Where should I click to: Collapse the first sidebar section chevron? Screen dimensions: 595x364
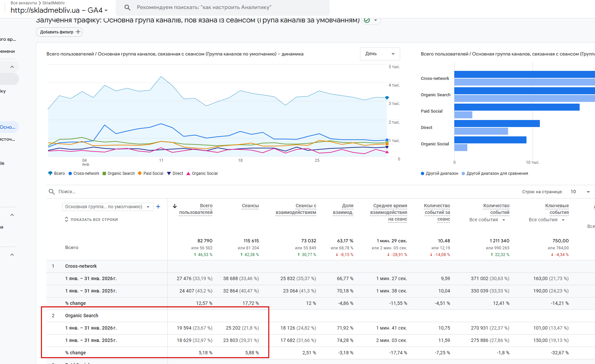[x=12, y=67]
